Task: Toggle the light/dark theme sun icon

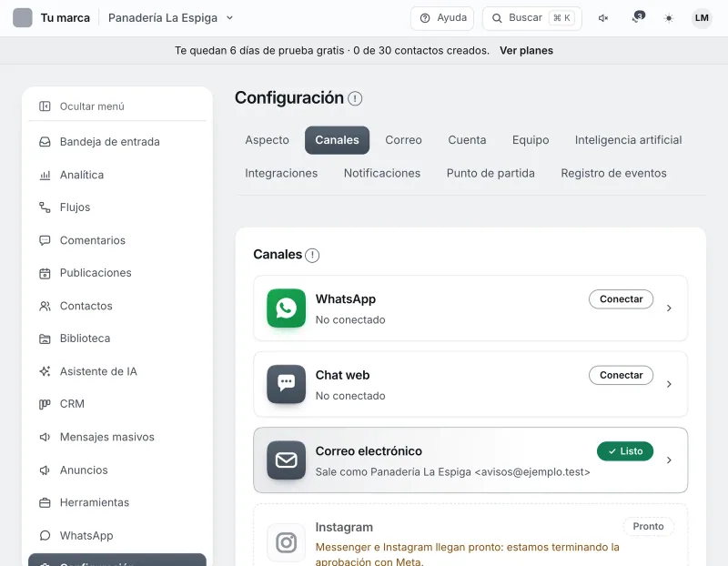Action: pos(669,18)
